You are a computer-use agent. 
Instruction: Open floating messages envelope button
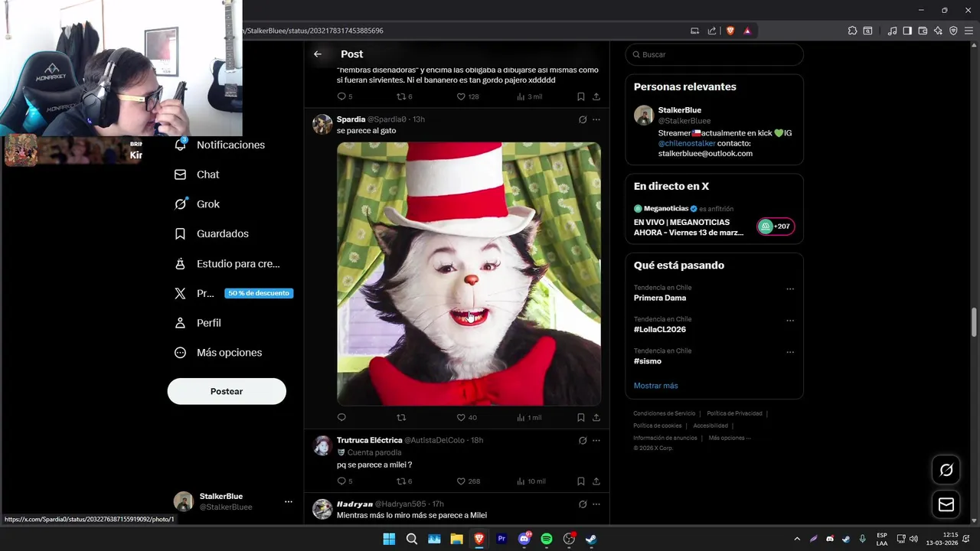tap(946, 505)
